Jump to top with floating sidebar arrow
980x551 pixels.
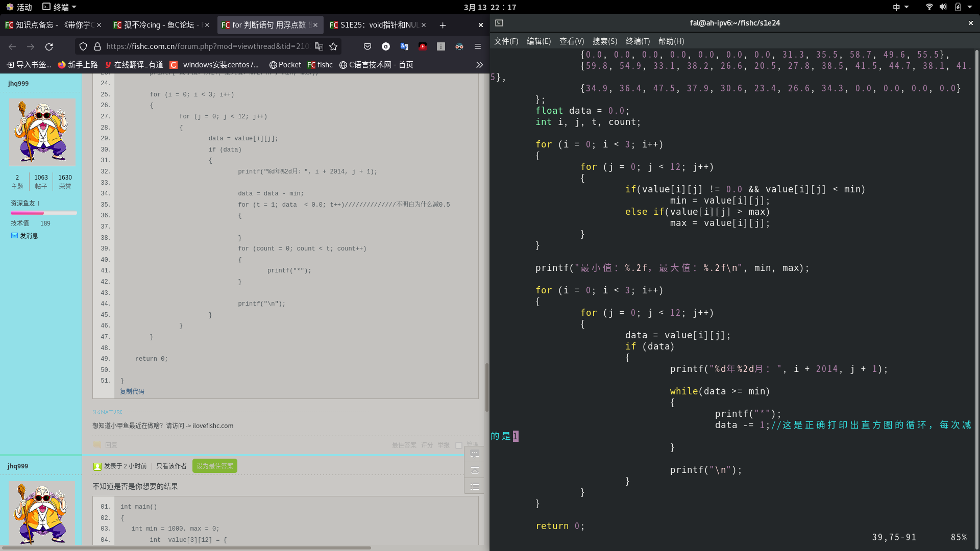point(475,470)
